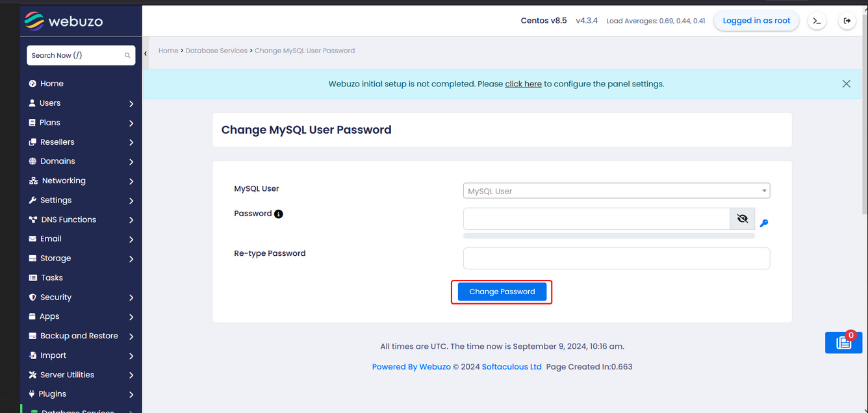
Task: Open the Tasks sidebar item
Action: pyautogui.click(x=52, y=278)
